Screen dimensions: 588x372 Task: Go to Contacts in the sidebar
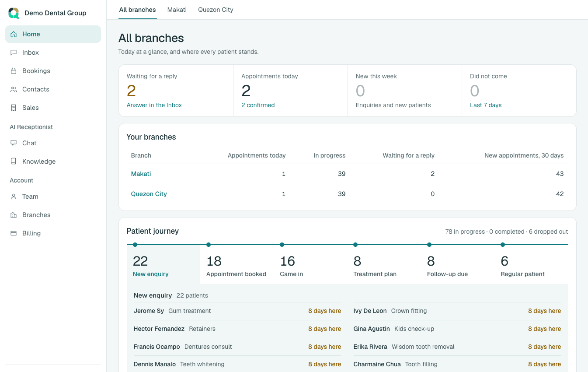click(53, 89)
